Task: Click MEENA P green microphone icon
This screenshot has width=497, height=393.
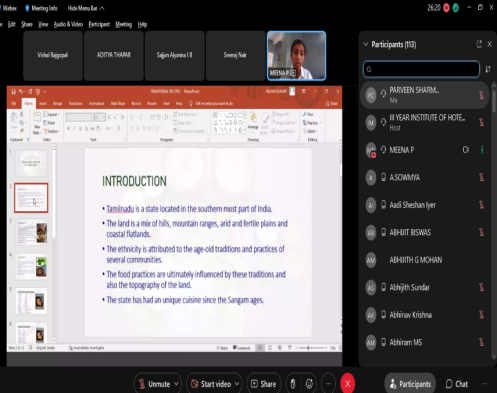Action: (482, 150)
